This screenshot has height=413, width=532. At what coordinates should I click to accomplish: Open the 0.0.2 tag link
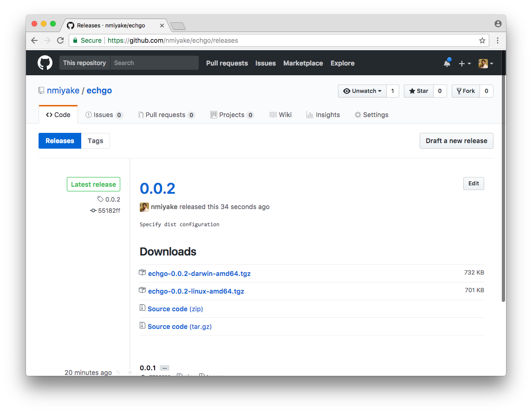tap(109, 199)
